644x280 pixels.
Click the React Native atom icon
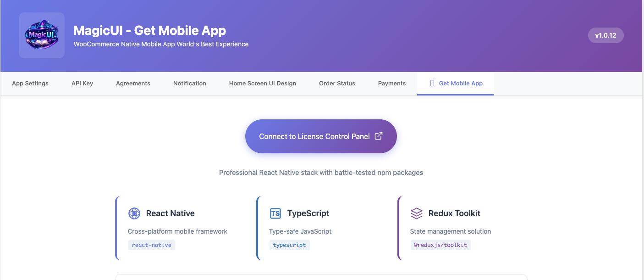pos(134,213)
